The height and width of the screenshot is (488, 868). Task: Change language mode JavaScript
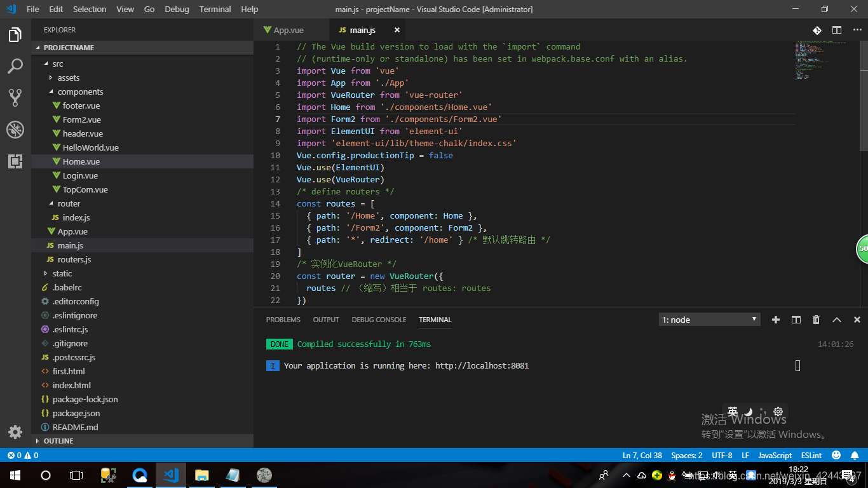(775, 455)
